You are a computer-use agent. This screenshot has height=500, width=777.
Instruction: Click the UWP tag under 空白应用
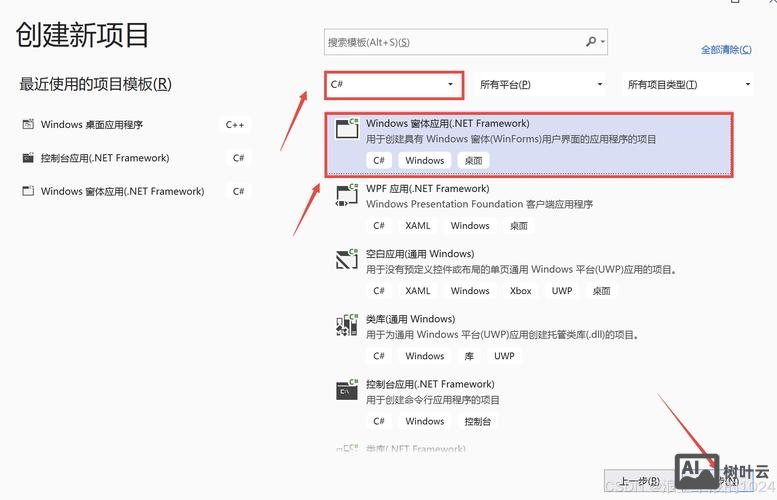(x=562, y=291)
